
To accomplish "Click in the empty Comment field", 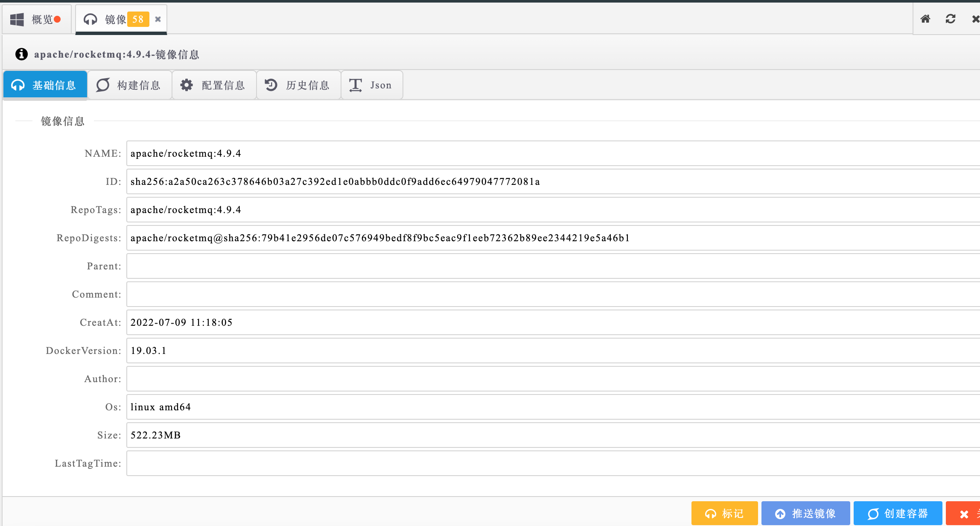I will [553, 294].
